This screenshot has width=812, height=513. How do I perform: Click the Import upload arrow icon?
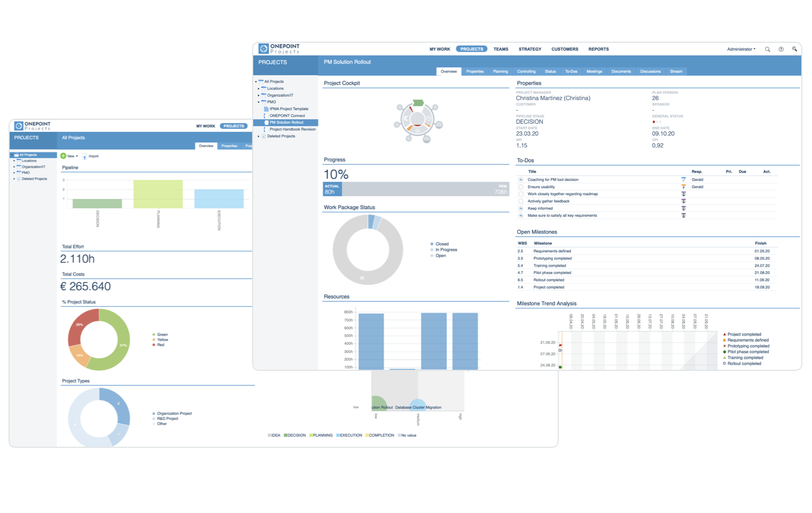click(x=84, y=157)
